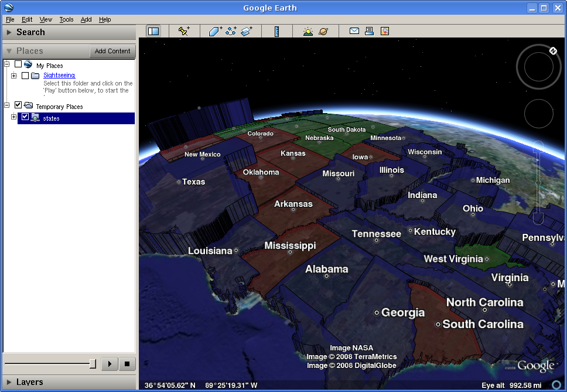This screenshot has width=567, height=392.
Task: Click the Add Image Overlay icon
Action: 246,32
